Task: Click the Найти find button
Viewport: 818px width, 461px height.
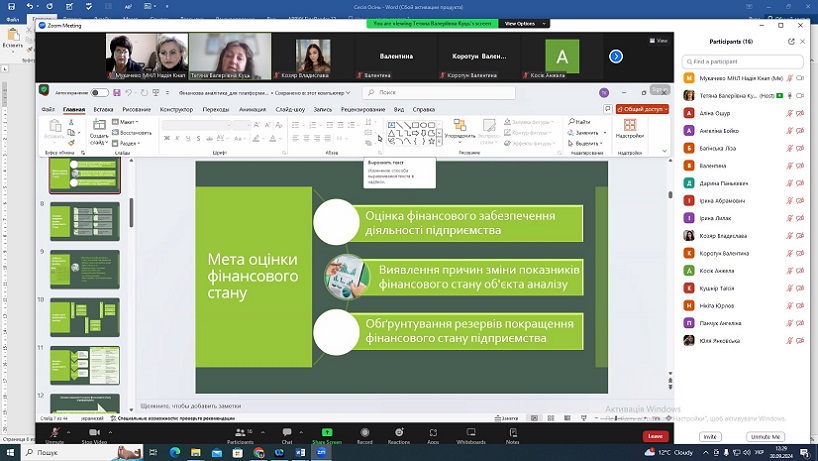Action: pyautogui.click(x=580, y=122)
